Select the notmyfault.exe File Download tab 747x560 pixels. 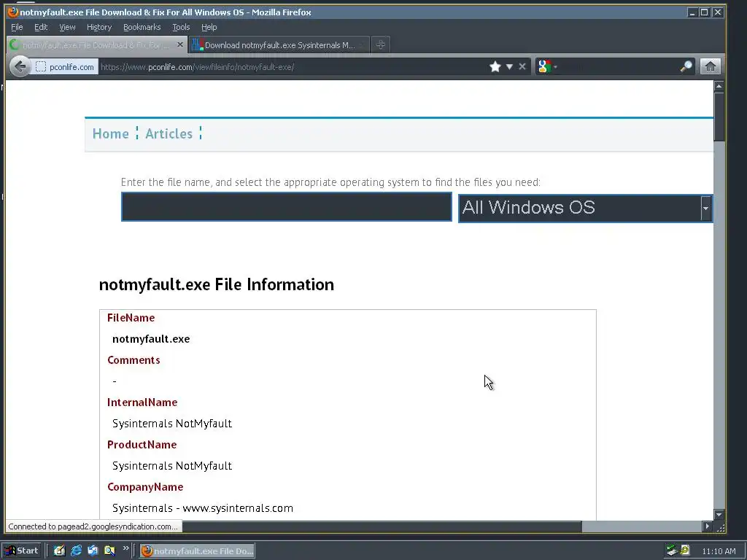click(96, 45)
